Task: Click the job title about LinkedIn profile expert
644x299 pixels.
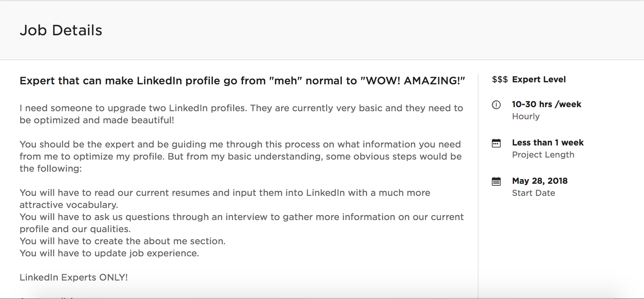Action: (242, 81)
